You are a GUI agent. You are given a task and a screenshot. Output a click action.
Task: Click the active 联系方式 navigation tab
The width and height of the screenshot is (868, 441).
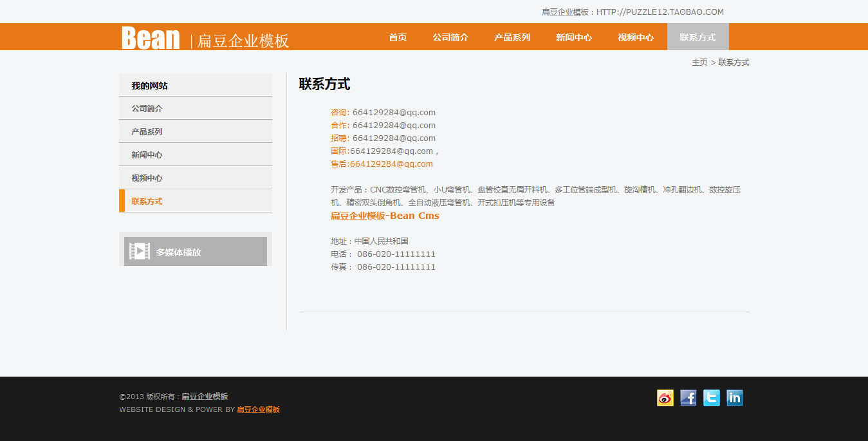697,37
